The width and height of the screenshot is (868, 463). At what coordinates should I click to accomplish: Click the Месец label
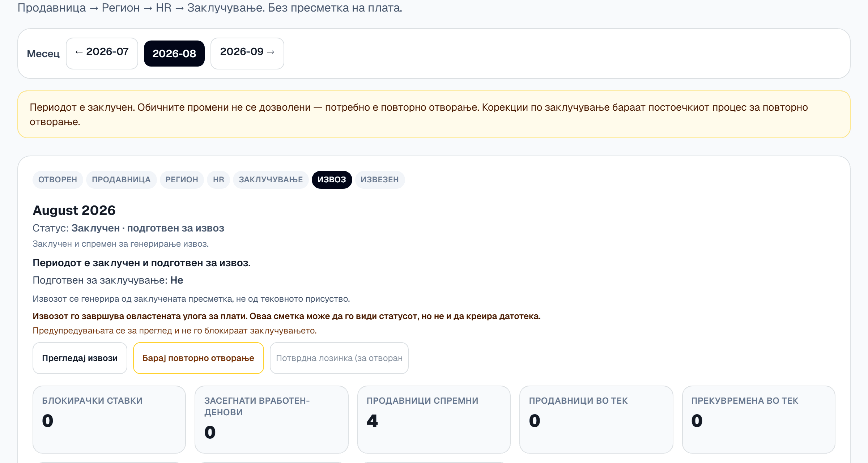click(43, 54)
